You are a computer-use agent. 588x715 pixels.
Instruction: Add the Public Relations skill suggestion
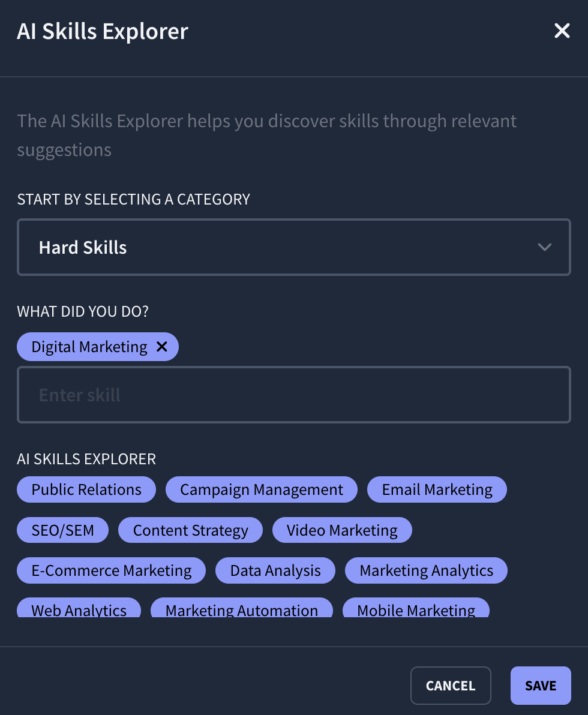[86, 489]
